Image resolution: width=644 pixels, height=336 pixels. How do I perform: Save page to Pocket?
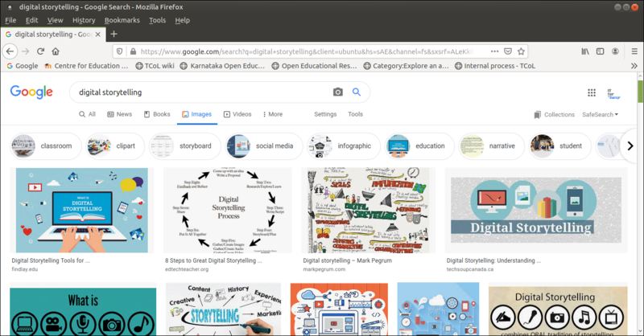[x=508, y=51]
